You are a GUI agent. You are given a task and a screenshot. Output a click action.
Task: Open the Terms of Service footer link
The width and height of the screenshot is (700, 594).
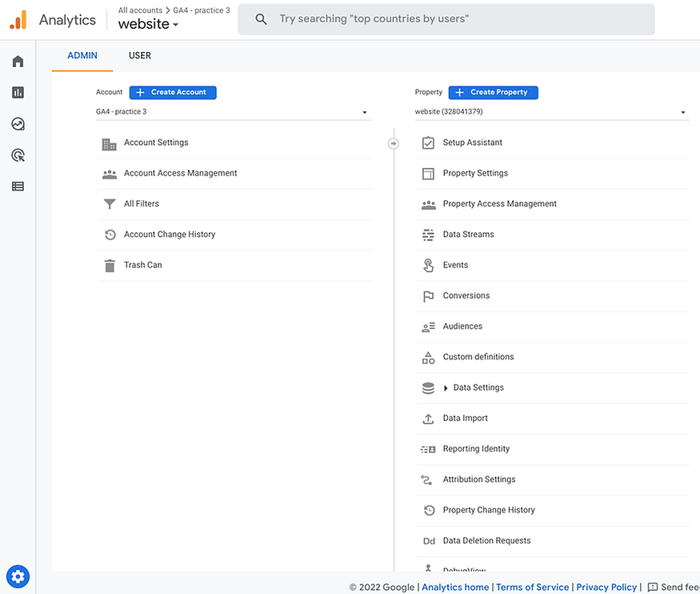(x=532, y=587)
